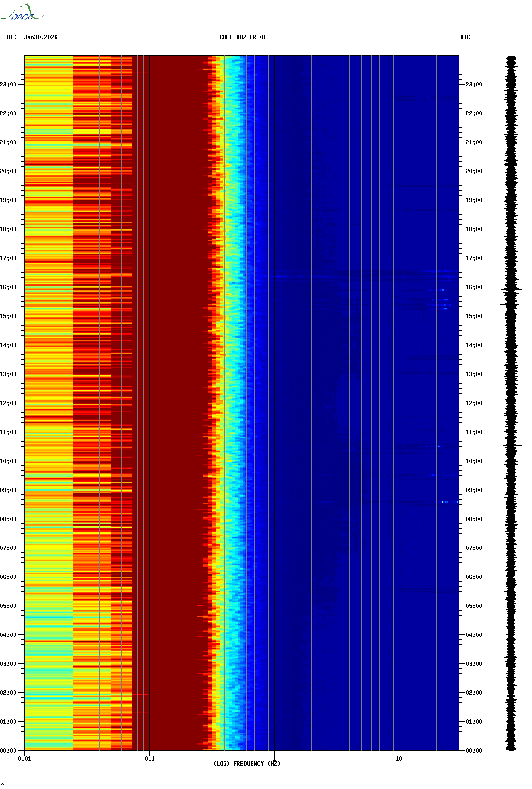Image resolution: width=532 pixels, height=789 pixels.
Task: Click the 1 Hz frequency axis label
Action: pyautogui.click(x=274, y=759)
